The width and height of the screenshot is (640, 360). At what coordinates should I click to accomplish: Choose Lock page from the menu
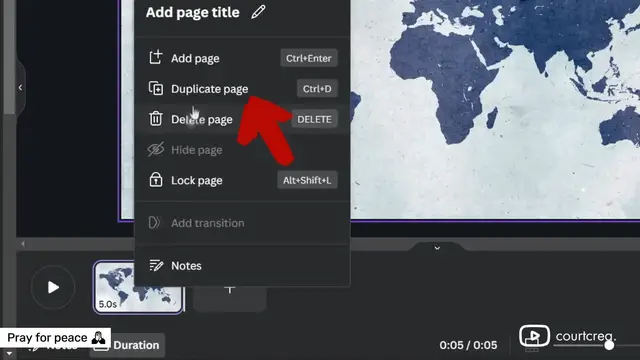242,180
